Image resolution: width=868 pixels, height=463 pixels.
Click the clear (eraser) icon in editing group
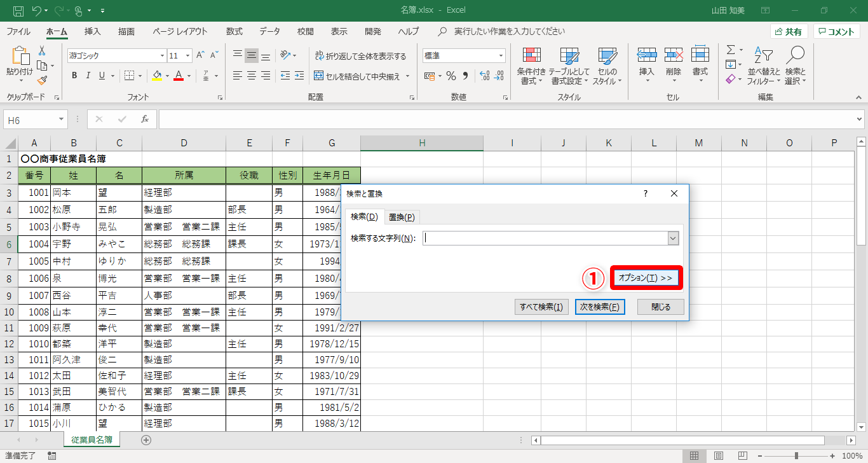[x=731, y=79]
